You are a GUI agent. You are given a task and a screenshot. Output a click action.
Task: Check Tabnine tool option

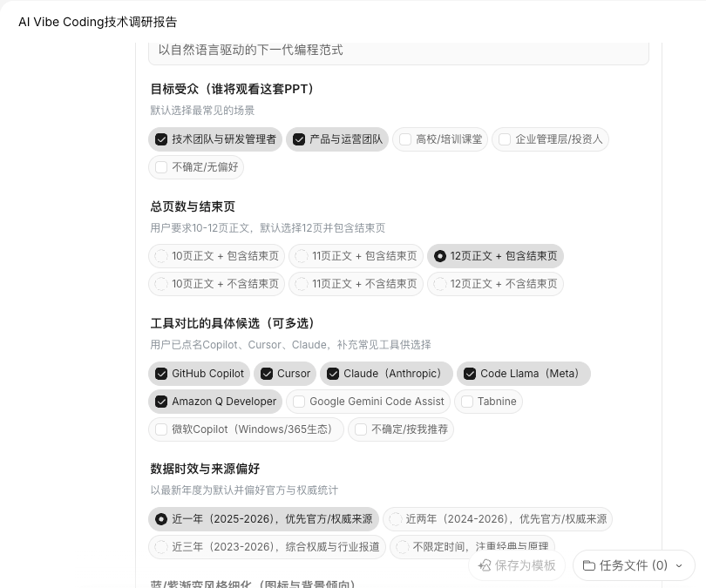[x=488, y=402]
